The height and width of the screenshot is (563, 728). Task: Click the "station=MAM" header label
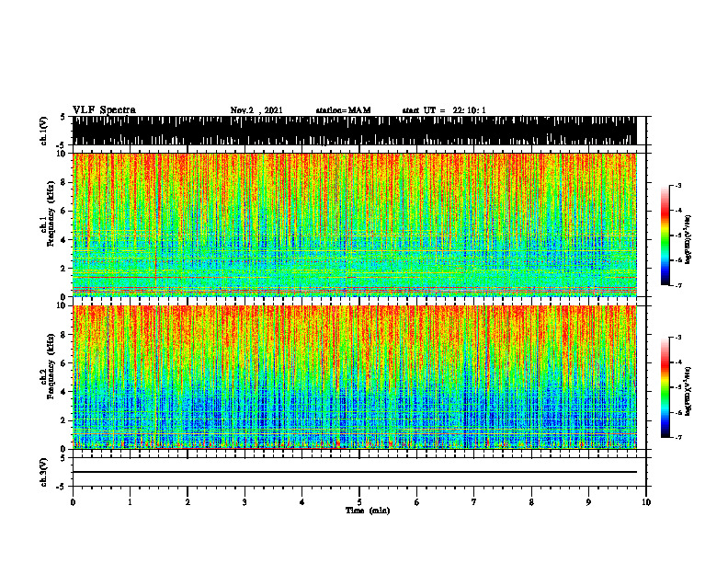[x=343, y=110]
